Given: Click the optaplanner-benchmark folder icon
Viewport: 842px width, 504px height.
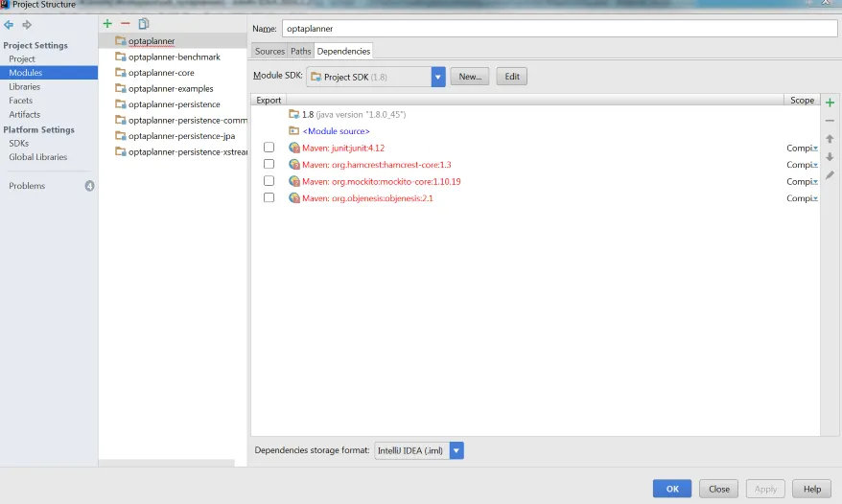Looking at the screenshot, I should click(x=120, y=57).
